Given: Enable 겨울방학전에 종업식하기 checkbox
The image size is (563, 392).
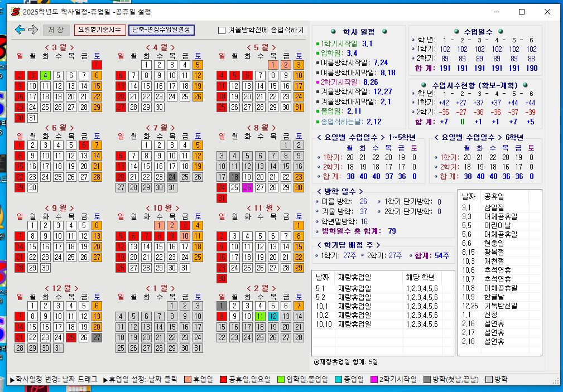Looking at the screenshot, I should coord(222,31).
